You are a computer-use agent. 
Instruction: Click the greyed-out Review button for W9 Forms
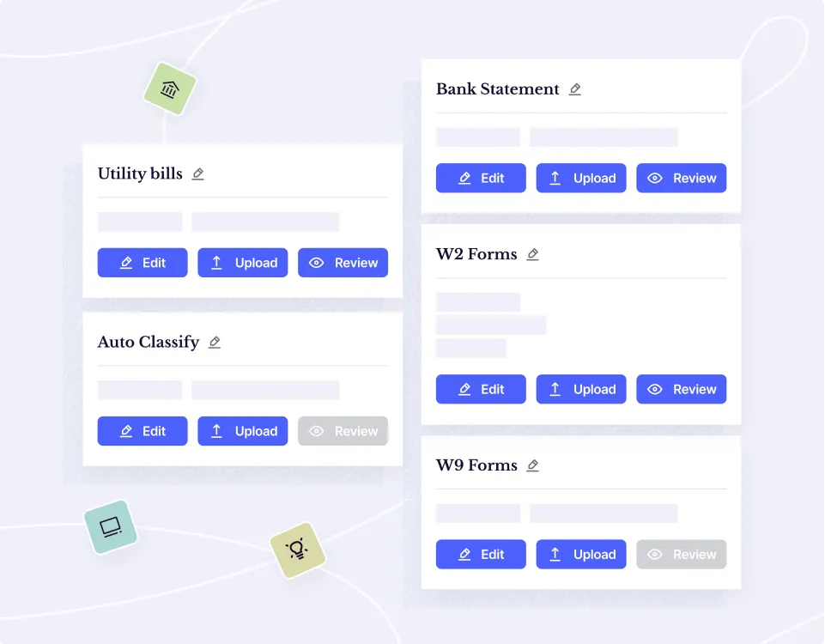tap(681, 555)
